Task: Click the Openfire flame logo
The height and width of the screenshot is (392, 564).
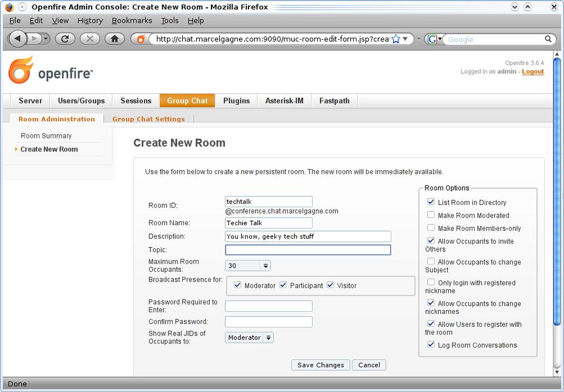Action: point(21,70)
